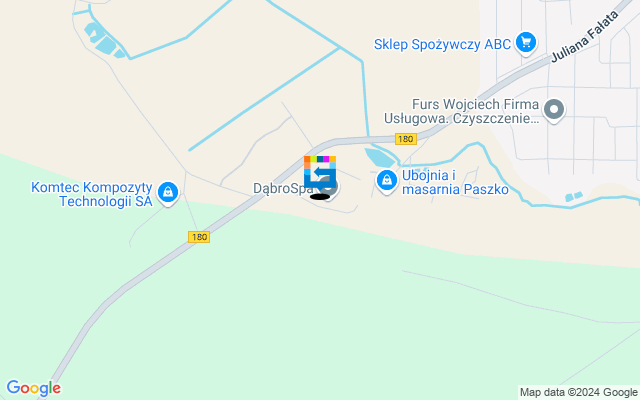This screenshot has width=640, height=400.
Task: Open the Komtec Kompozyty Technologii SA label
Action: (x=92, y=194)
